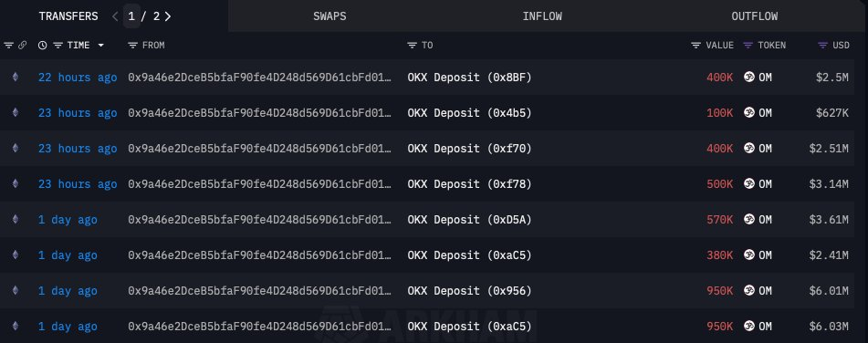Click filter icon next to FROM column

coord(132,46)
